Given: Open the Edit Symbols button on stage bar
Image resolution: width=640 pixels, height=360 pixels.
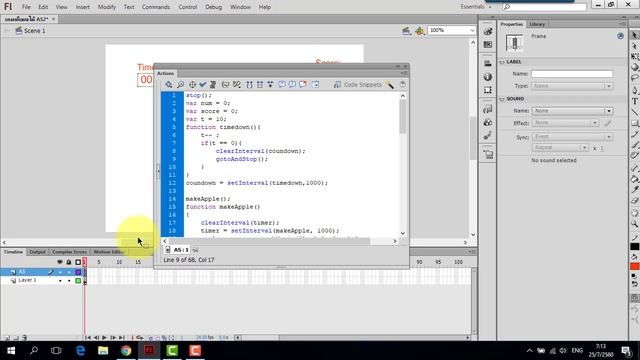Looking at the screenshot, I should (420, 31).
